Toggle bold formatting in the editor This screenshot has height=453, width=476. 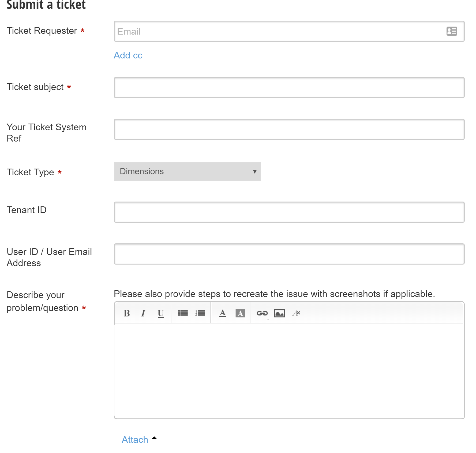click(127, 313)
